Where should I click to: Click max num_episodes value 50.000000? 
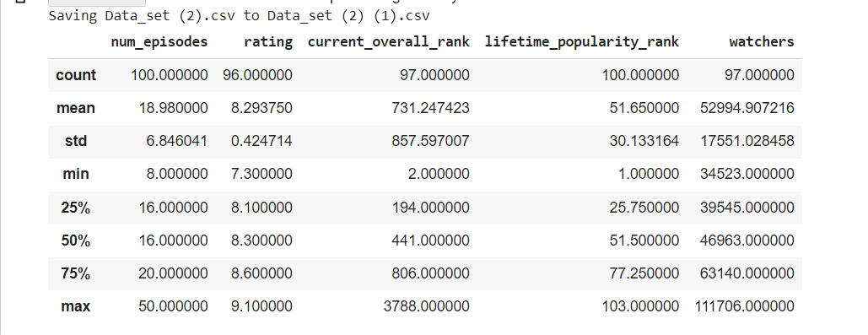[173, 307]
